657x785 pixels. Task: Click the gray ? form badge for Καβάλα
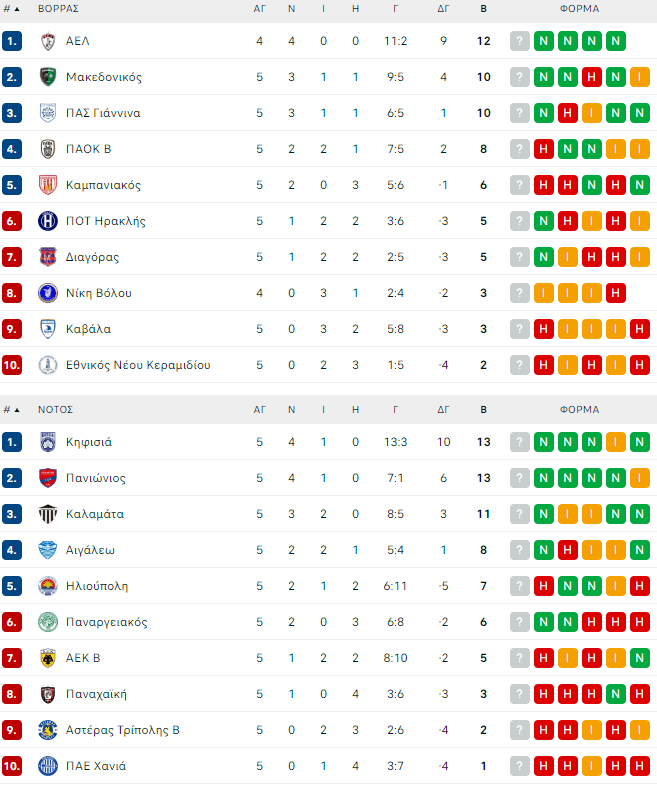[x=520, y=329]
